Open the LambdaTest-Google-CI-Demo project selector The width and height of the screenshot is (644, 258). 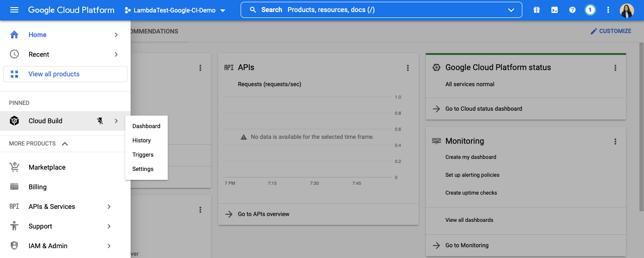[x=174, y=10]
